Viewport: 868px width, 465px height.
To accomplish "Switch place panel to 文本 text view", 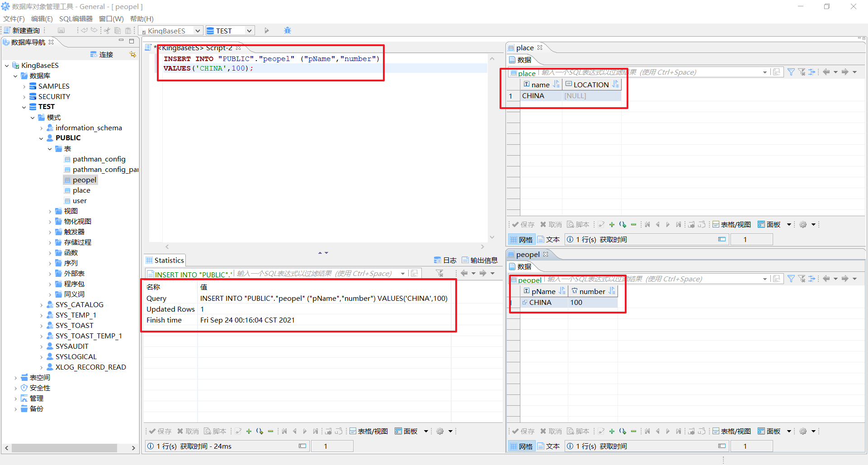I will (548, 240).
